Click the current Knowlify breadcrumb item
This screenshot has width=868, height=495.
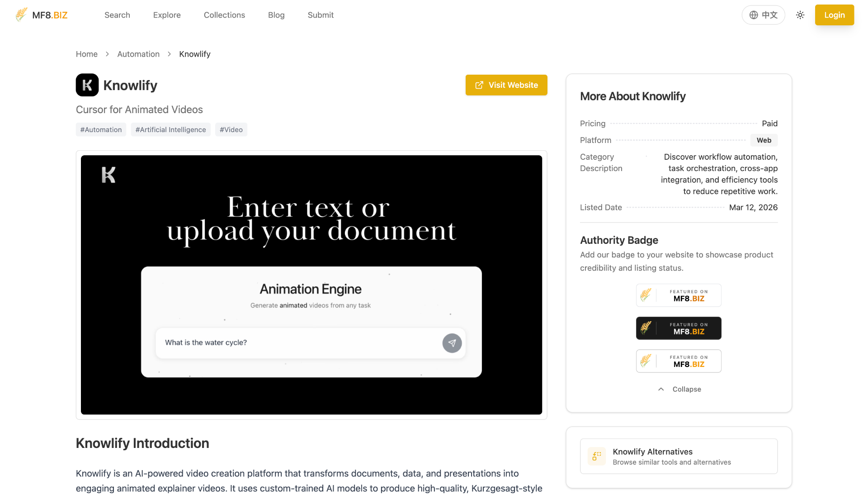click(195, 54)
